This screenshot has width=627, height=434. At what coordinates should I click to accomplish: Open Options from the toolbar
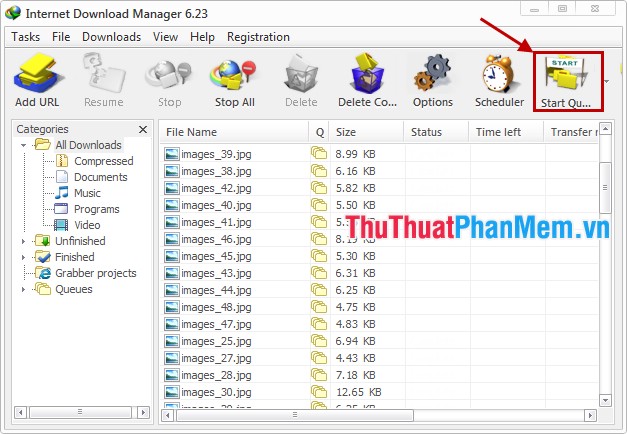coord(433,81)
